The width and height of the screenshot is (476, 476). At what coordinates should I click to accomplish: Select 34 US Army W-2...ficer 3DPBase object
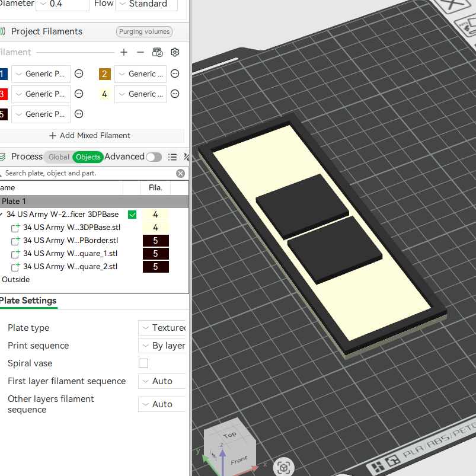click(62, 215)
